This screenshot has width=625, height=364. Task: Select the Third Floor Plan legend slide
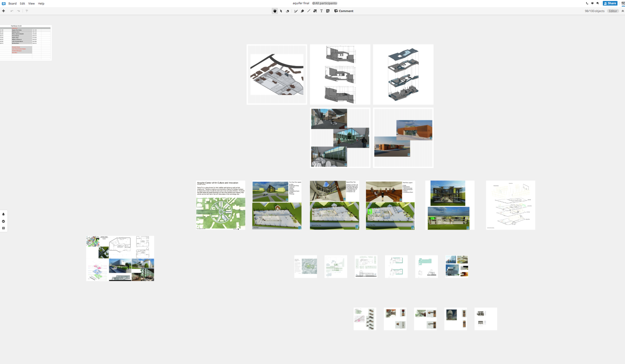[391, 205]
